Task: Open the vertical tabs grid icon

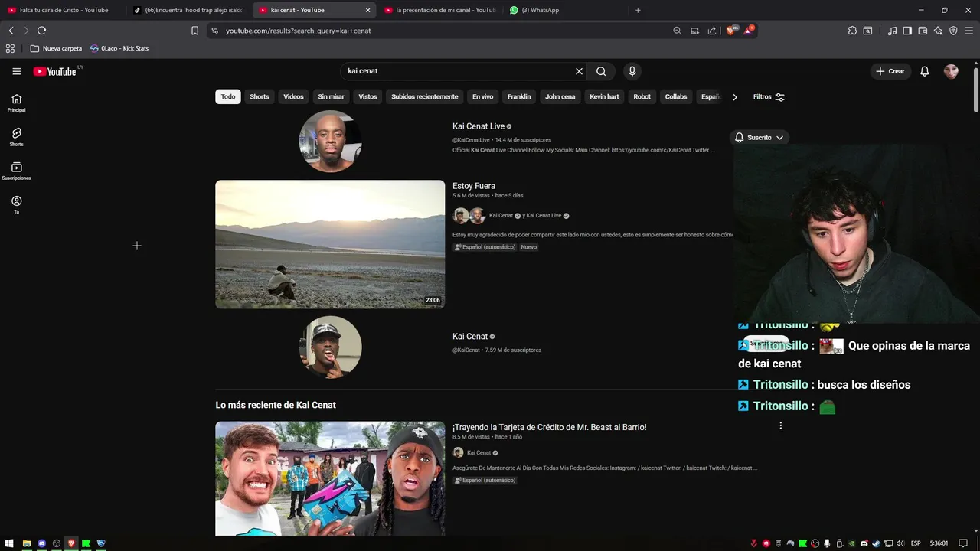Action: [10, 48]
